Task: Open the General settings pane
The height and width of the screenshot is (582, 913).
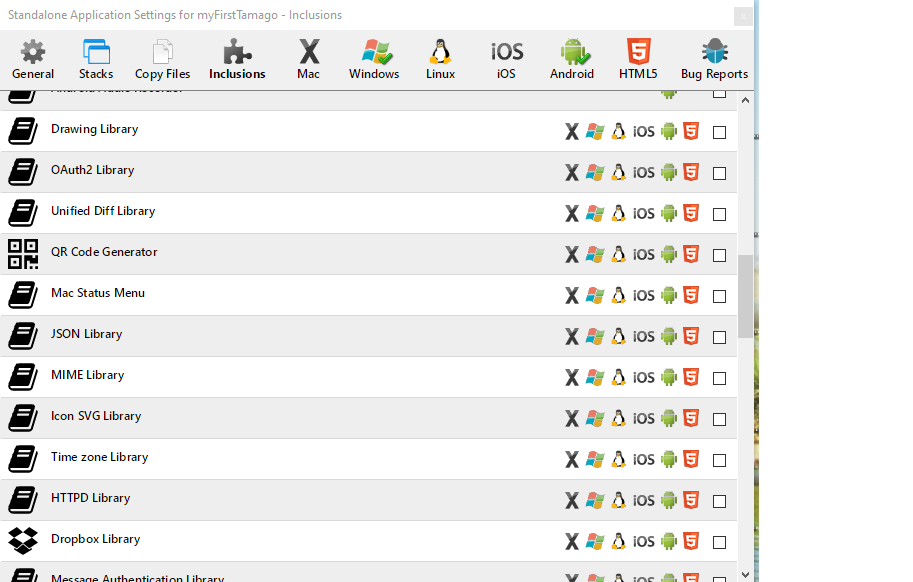Action: pyautogui.click(x=33, y=59)
